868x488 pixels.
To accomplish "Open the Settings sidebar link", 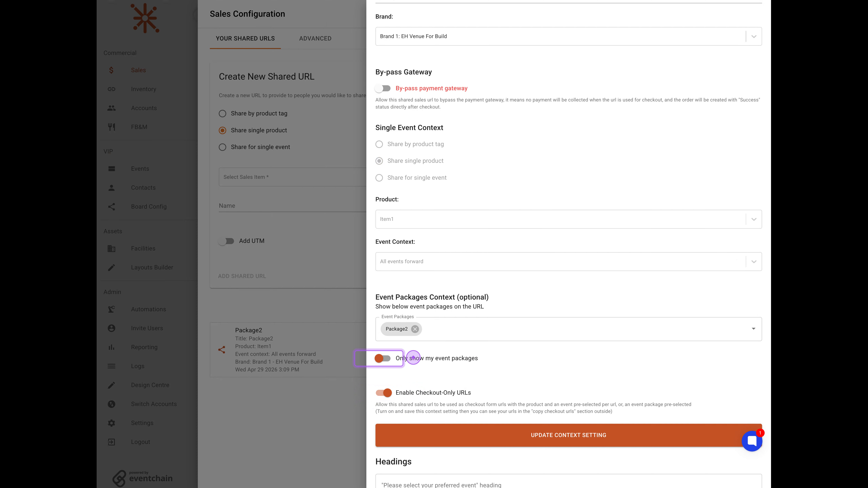I will point(142,423).
